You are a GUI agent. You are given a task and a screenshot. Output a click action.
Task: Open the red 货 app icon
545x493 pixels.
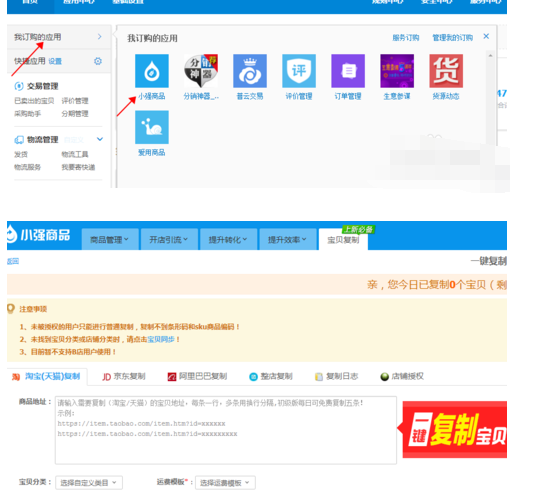click(446, 71)
